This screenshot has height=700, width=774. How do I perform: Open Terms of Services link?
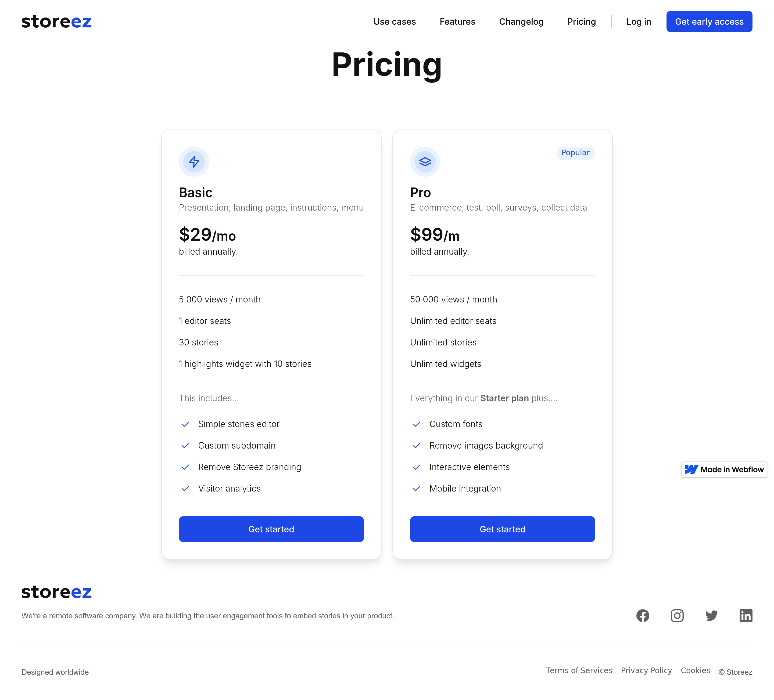pyautogui.click(x=579, y=670)
